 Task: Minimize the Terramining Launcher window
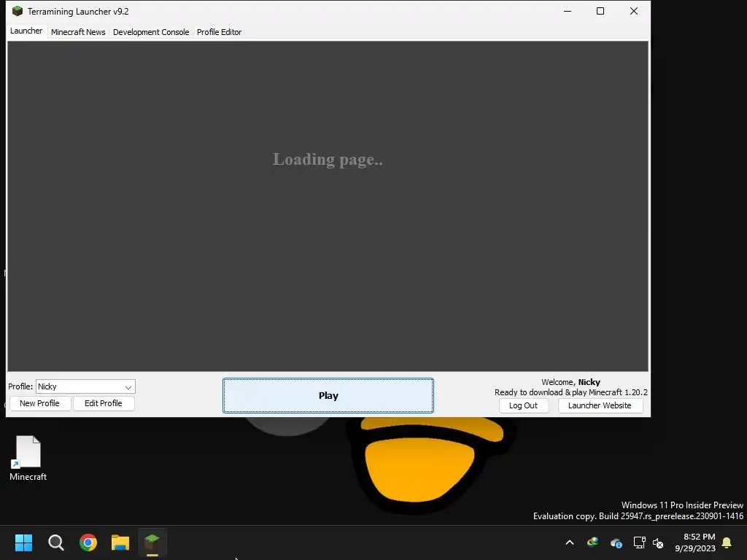click(x=568, y=11)
